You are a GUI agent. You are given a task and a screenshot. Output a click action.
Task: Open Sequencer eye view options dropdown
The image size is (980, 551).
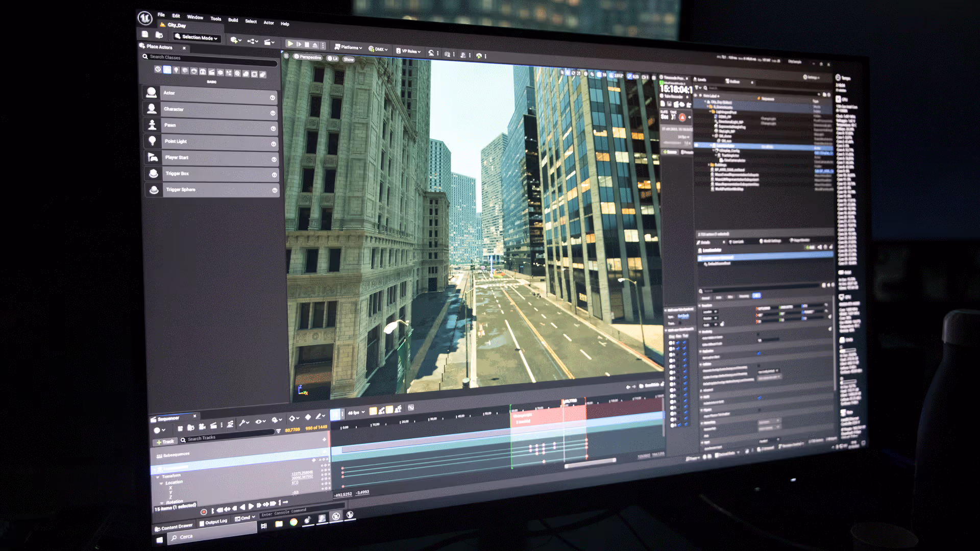(x=260, y=421)
